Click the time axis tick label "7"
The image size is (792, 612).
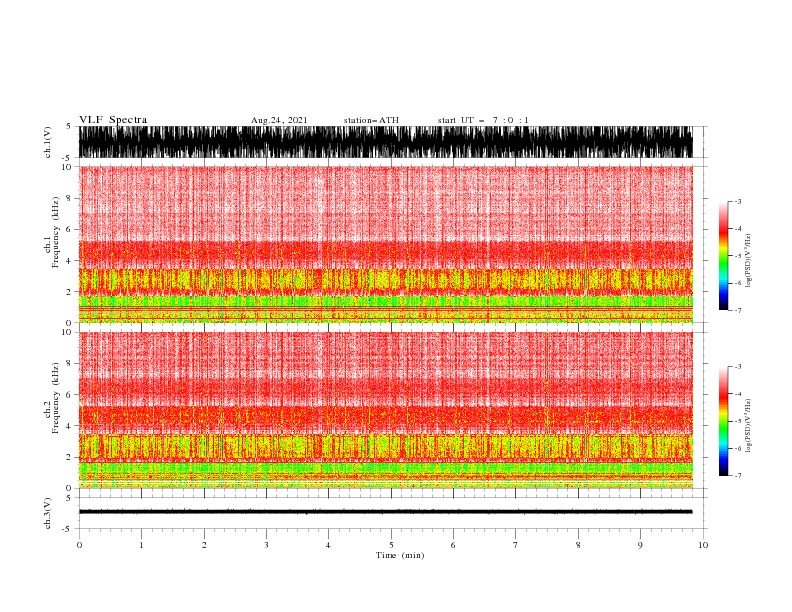(x=516, y=545)
